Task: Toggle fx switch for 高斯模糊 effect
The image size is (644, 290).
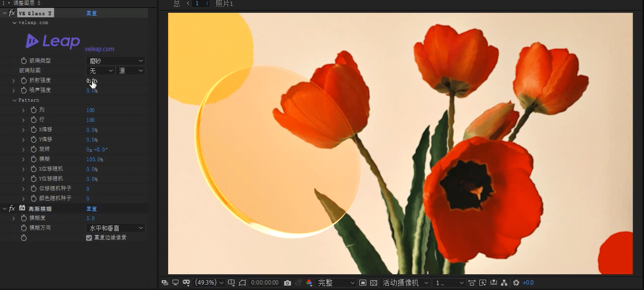Action: coord(12,208)
